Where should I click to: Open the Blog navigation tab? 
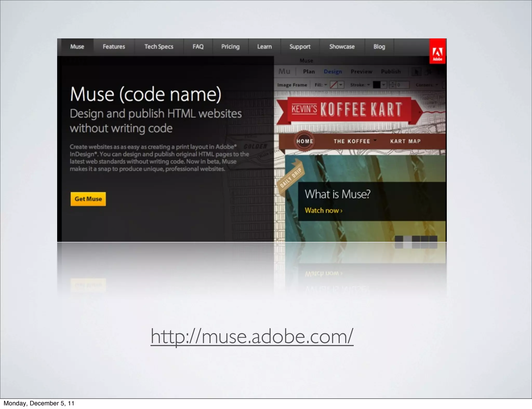tap(379, 47)
